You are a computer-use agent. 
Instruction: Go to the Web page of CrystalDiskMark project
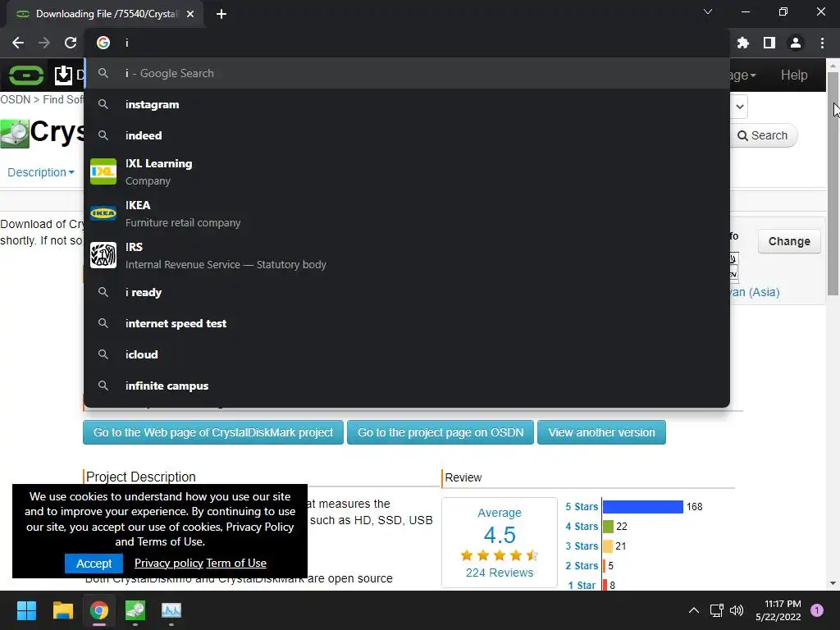point(213,432)
